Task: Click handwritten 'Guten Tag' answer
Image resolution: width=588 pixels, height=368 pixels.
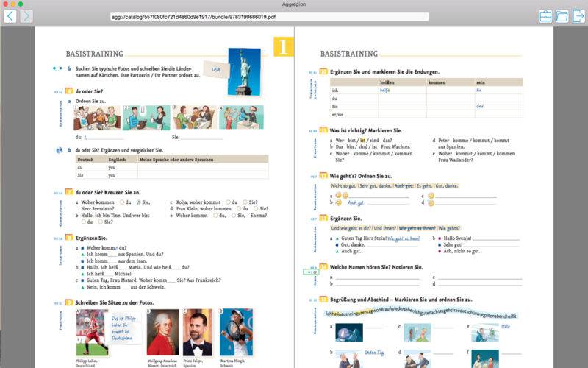Action: 374,353
